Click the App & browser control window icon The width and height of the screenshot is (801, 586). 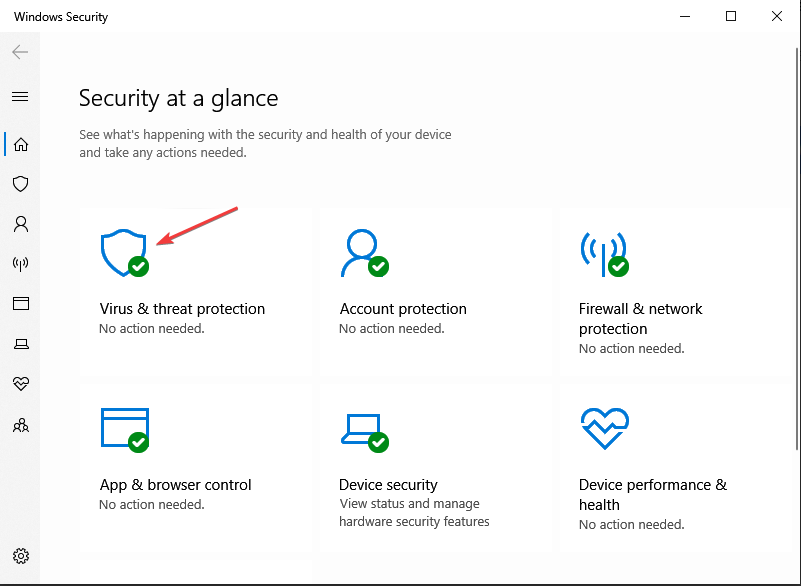pos(125,430)
